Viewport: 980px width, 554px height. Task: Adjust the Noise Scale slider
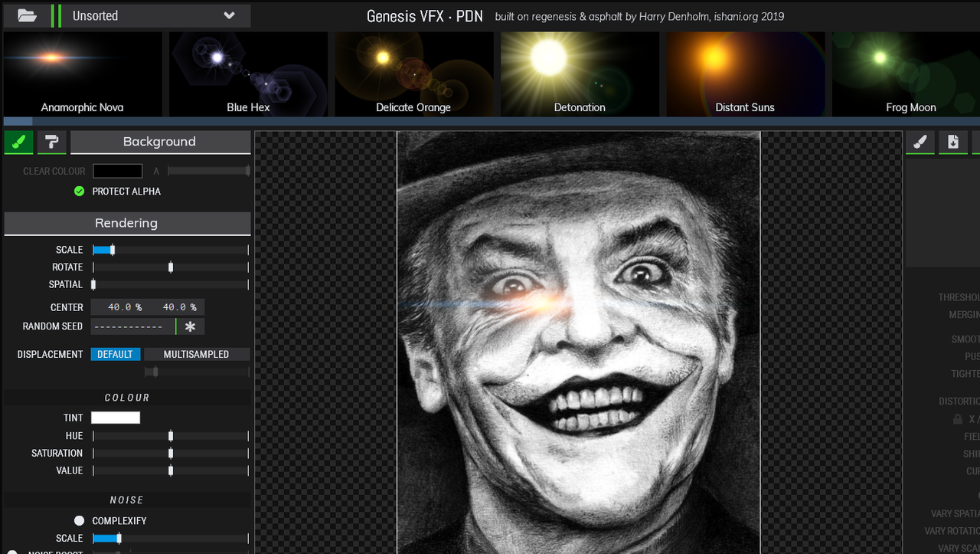click(x=171, y=539)
